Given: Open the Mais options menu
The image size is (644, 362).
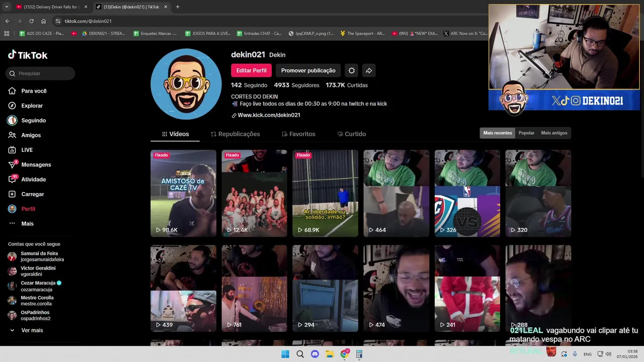Looking at the screenshot, I should 21,224.
